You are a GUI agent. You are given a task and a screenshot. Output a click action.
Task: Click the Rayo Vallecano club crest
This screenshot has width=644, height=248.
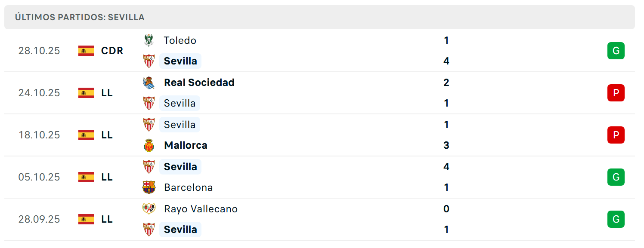149,209
